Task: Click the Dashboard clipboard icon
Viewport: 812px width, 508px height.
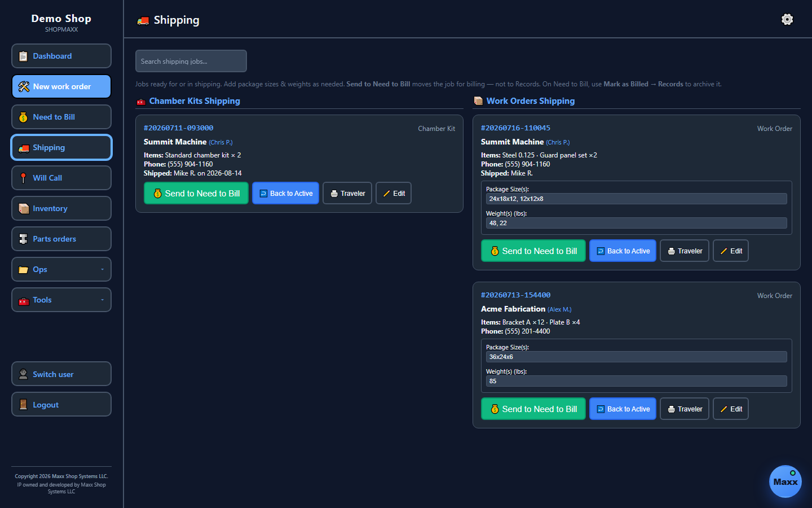Action: (x=23, y=56)
